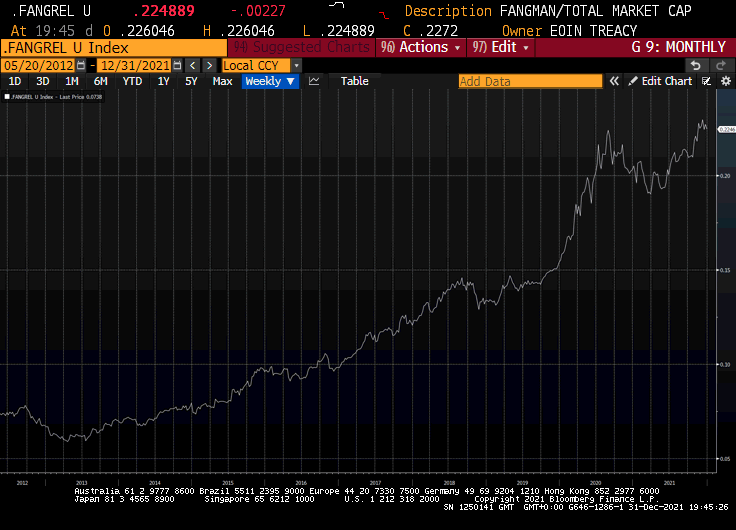Viewport: 736px width, 530px height.
Task: Toggle the .FANGREL U Index legend checkbox
Action: (x=7, y=97)
